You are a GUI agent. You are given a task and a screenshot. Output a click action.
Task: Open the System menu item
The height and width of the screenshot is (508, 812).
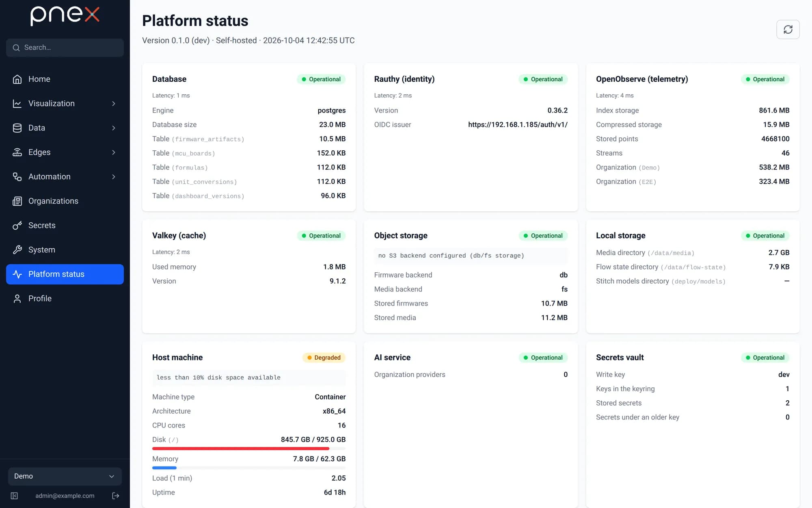[x=65, y=250]
